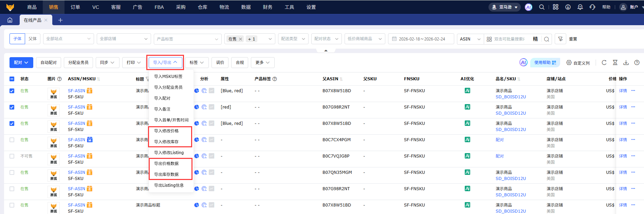Click AI优化 icon for B07QN35MGM row
The image size is (644, 214).
coord(467,172)
